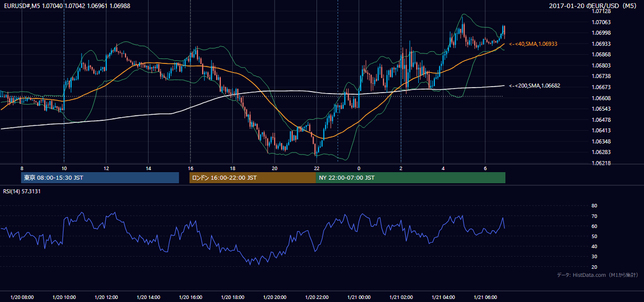This screenshot has height=302, width=644.
Task: Click price axis value 1.06543
Action: (x=602, y=109)
